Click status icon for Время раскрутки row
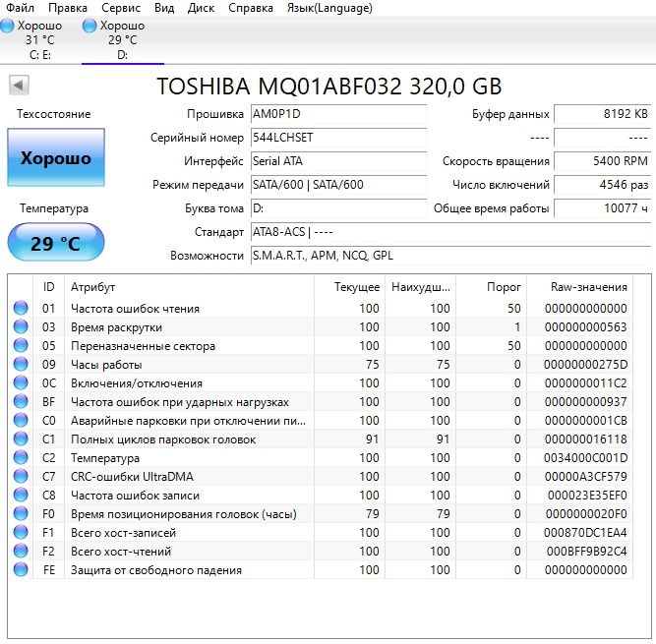This screenshot has width=656, height=644. [21, 326]
